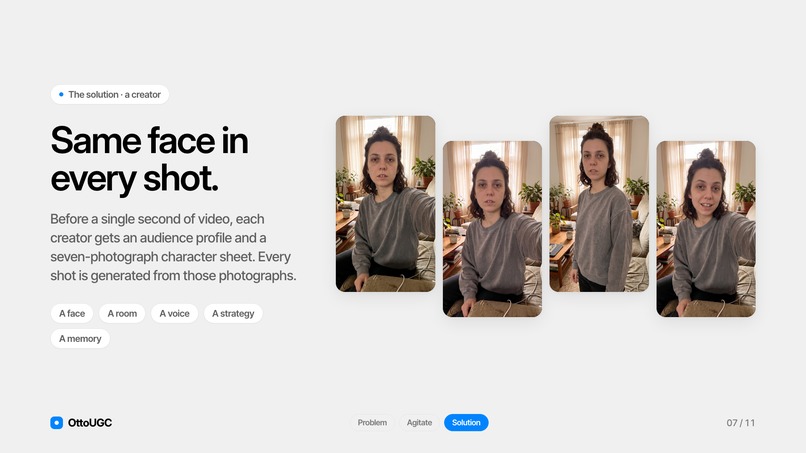Viewport: 806px width, 453px height.
Task: Open the first creator photo thumbnail
Action: click(x=386, y=204)
